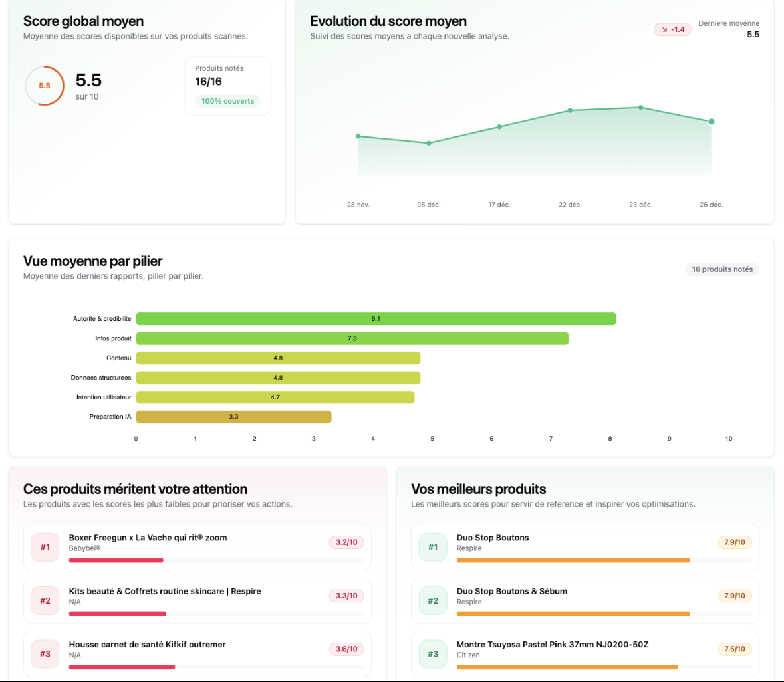Click the 28 nov. axis label
This screenshot has width=784, height=682.
tap(358, 205)
